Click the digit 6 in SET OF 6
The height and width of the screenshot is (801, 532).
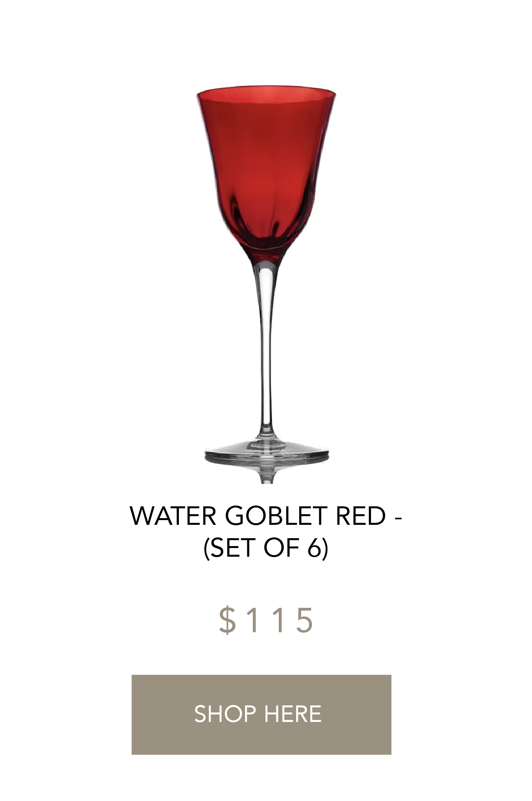(315, 548)
